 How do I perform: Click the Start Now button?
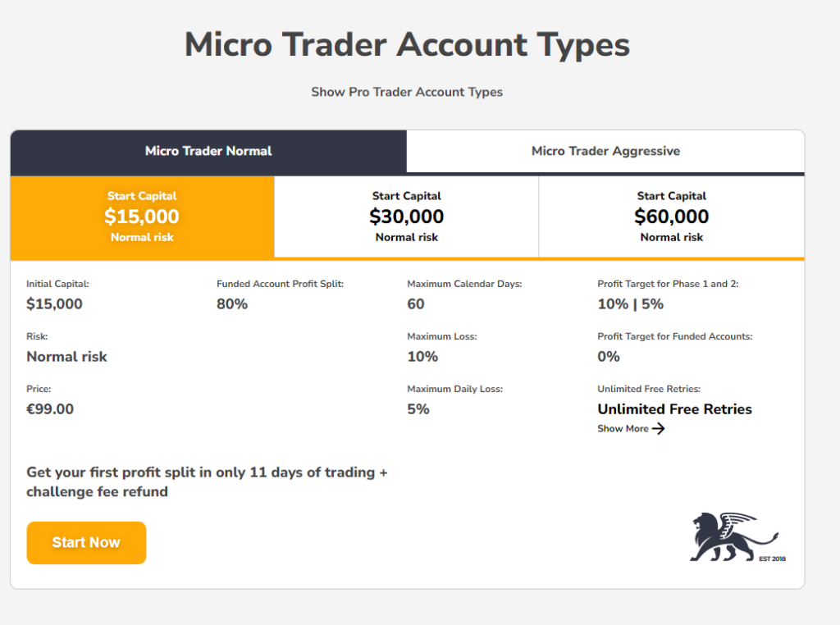[x=86, y=542]
